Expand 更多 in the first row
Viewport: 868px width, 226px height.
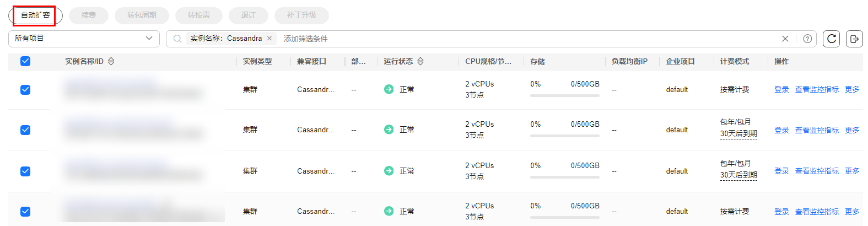(852, 89)
